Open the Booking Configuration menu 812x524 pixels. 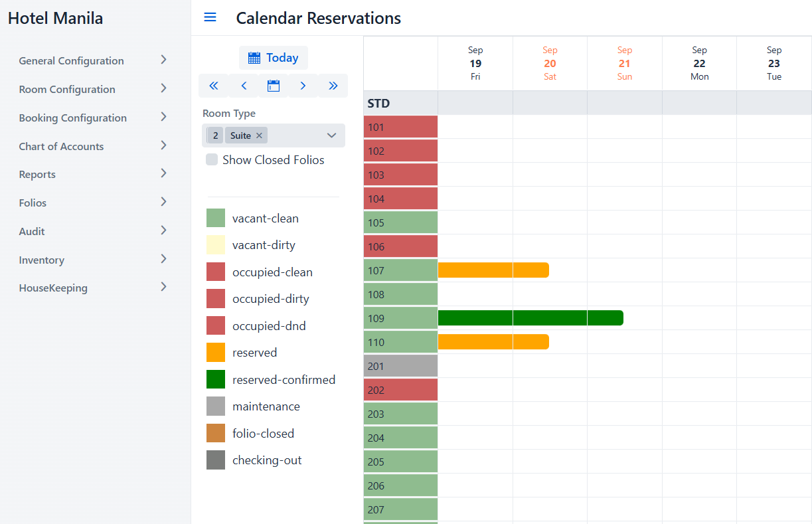pos(93,118)
